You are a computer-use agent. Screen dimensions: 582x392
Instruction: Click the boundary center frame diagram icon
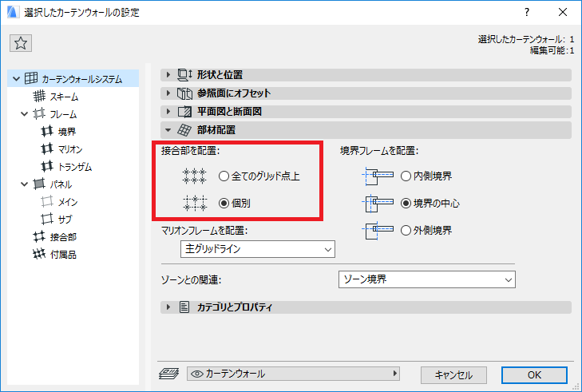click(x=378, y=203)
